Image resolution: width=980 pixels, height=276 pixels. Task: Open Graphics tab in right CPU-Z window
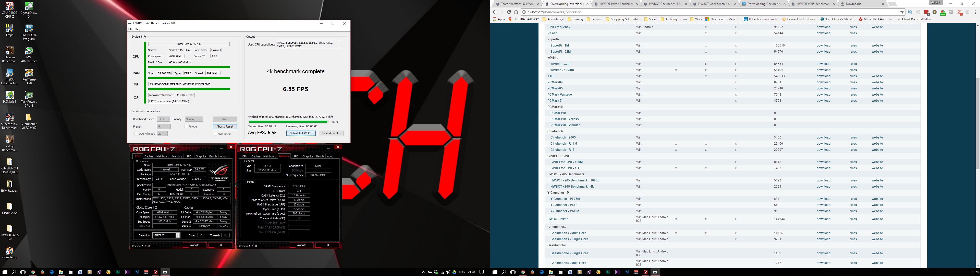pos(308,156)
